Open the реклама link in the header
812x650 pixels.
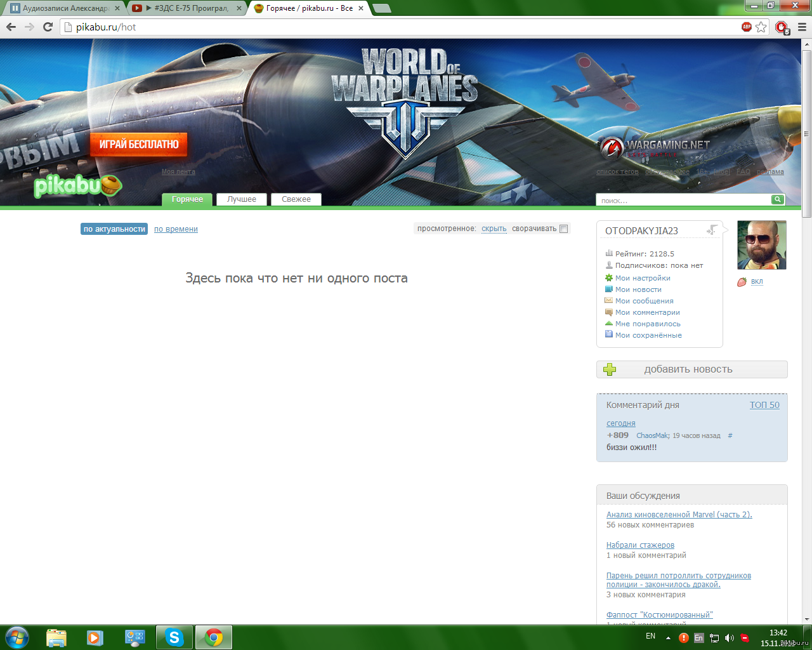[x=770, y=172]
